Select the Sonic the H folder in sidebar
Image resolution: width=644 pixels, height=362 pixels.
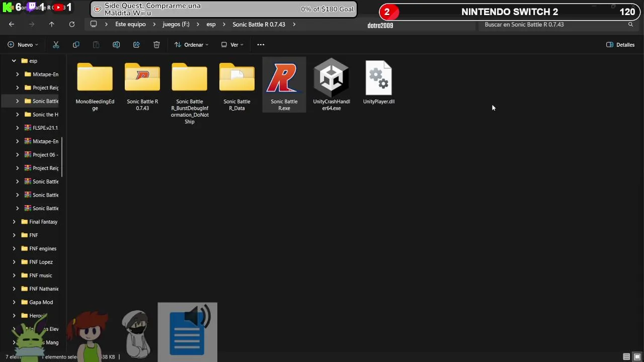tap(41, 115)
